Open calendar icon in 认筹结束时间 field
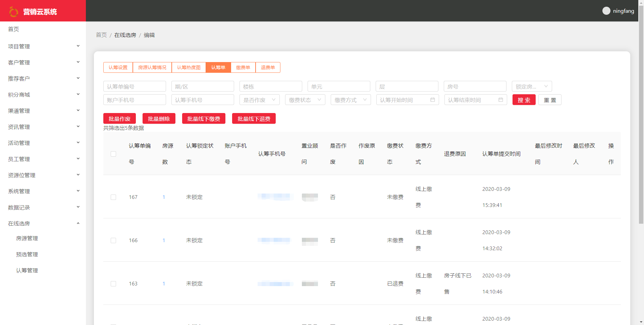The height and width of the screenshot is (325, 644). (x=500, y=100)
